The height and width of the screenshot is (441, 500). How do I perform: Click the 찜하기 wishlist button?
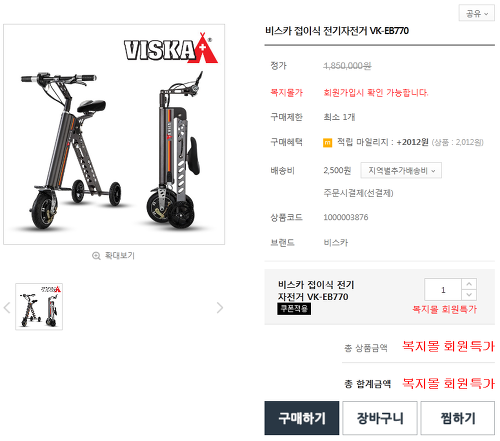click(x=458, y=418)
